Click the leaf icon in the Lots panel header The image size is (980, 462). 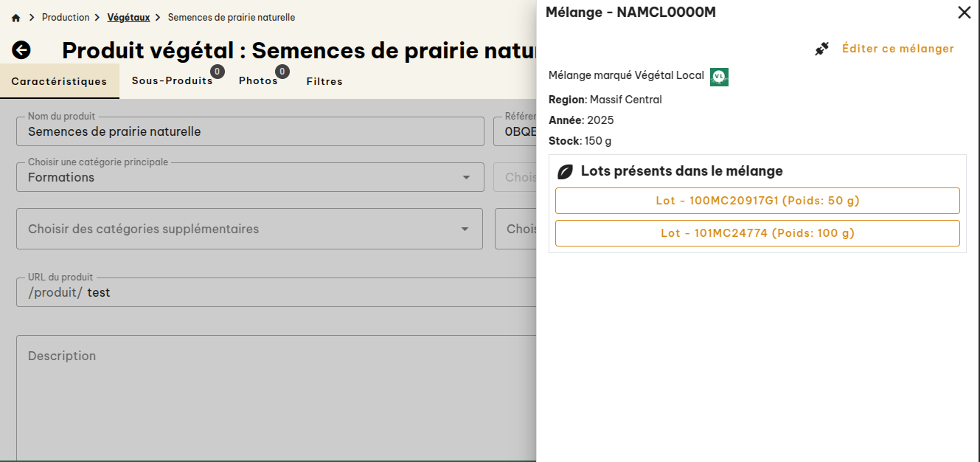tap(565, 171)
